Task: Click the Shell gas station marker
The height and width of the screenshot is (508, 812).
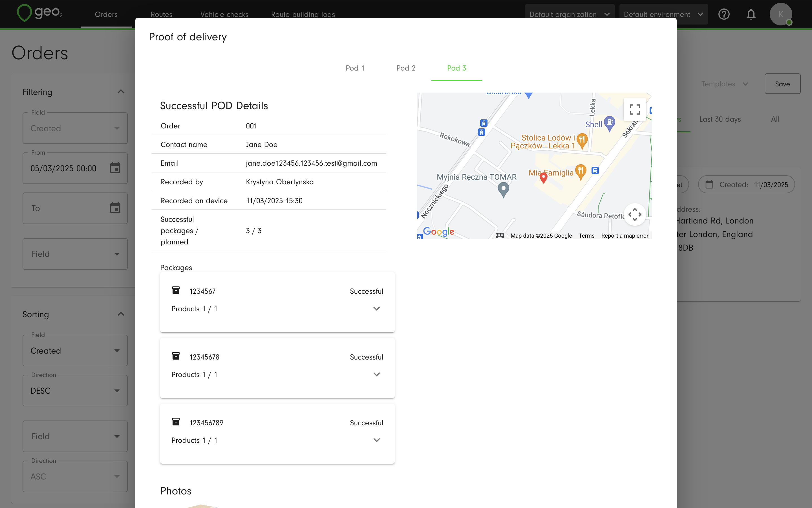Action: pos(609,123)
